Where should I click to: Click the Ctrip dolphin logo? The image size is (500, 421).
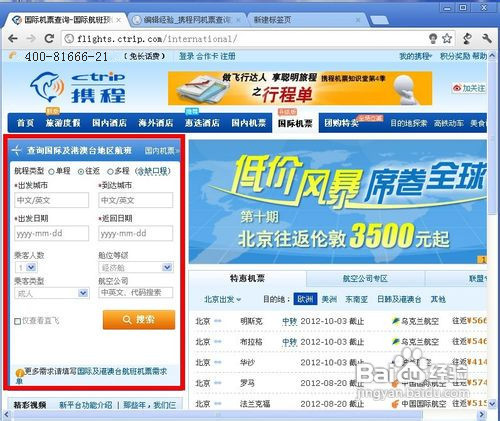click(48, 86)
